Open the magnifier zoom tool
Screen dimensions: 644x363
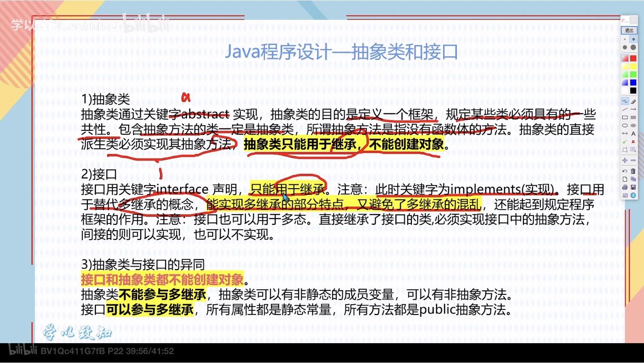[x=633, y=150]
